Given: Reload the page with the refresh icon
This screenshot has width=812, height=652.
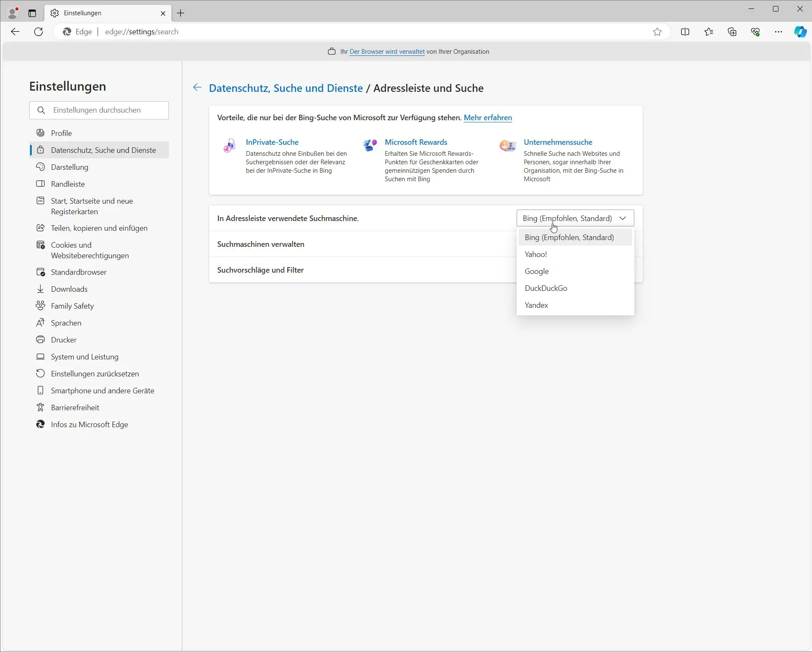Looking at the screenshot, I should click(x=39, y=32).
